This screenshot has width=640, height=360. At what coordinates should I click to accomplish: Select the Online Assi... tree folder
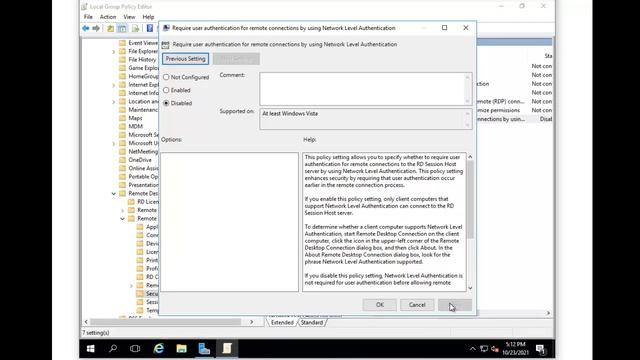(143, 168)
